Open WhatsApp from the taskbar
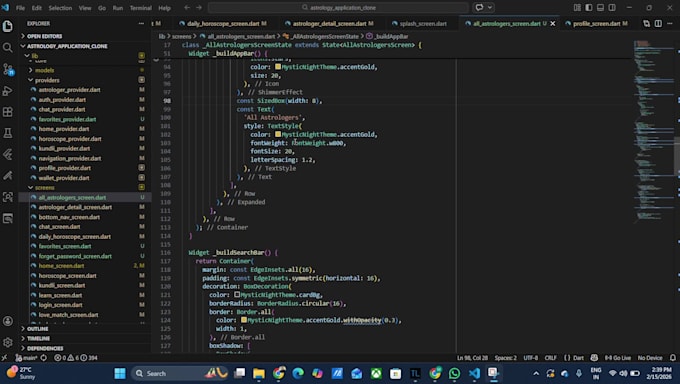The height and width of the screenshot is (384, 680). (x=454, y=373)
